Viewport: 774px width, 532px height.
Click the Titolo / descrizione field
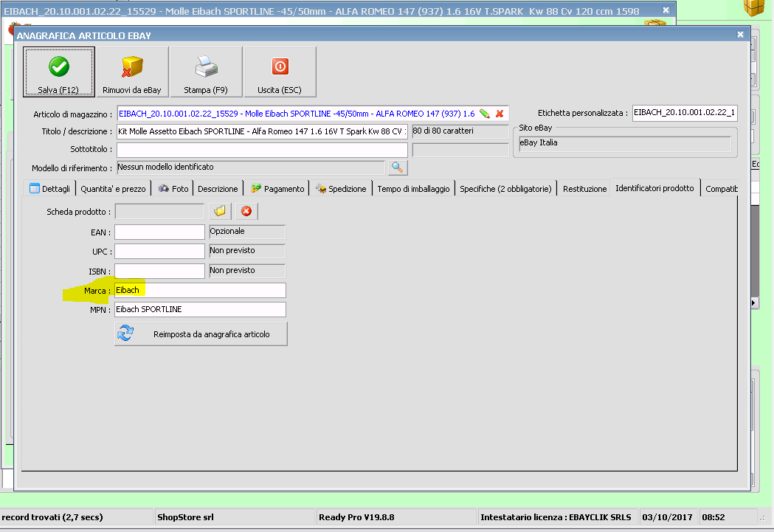click(262, 131)
